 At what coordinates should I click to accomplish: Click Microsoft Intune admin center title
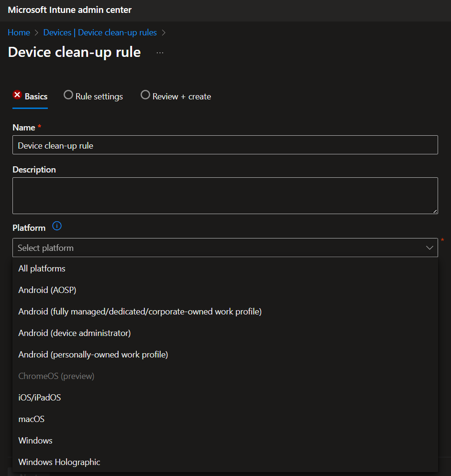click(x=69, y=10)
